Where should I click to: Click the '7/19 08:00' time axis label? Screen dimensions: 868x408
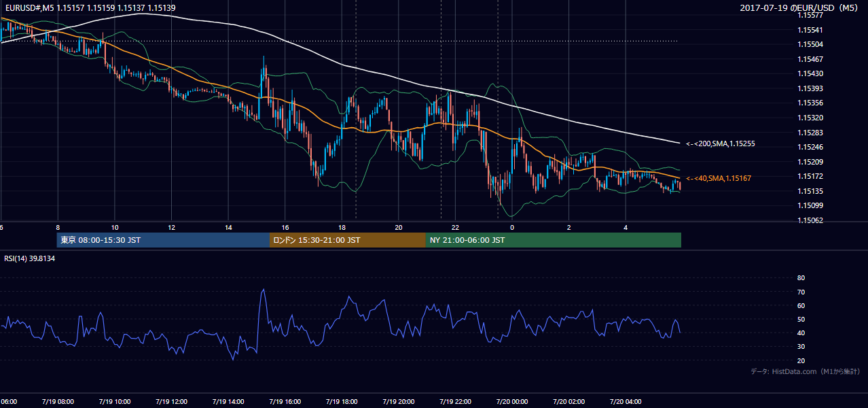58,402
